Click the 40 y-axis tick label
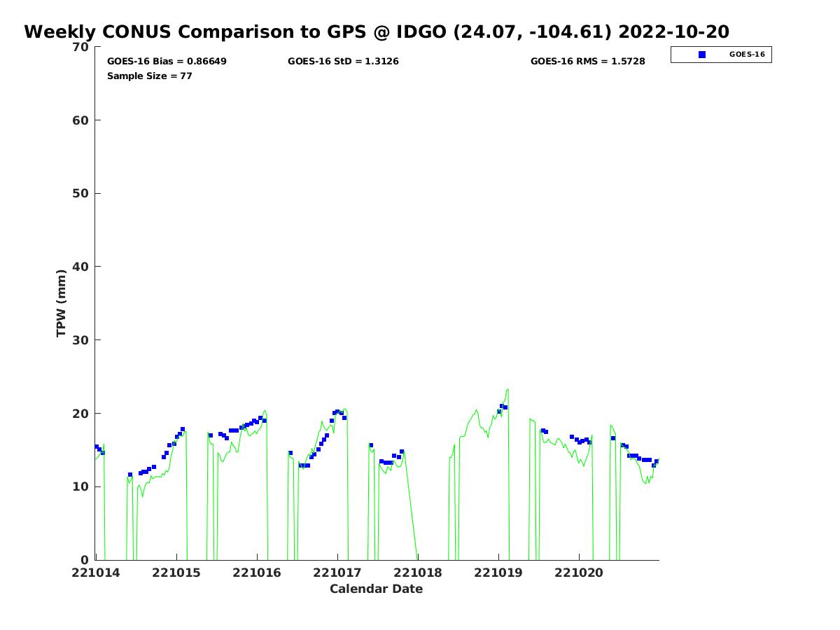 (x=81, y=267)
